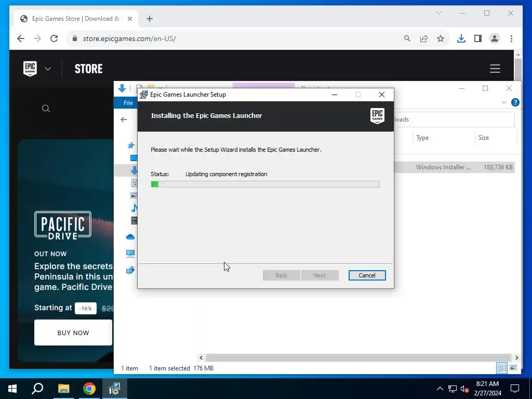Click Chrome page vertical scrollbar
Image resolution: width=532 pixels, height=399 pixels.
(x=518, y=70)
